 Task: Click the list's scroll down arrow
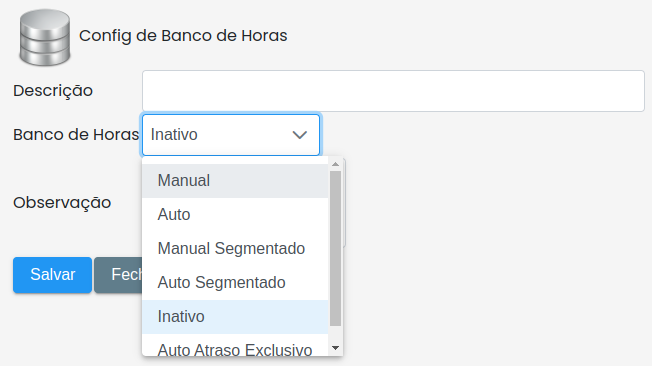[x=336, y=348]
